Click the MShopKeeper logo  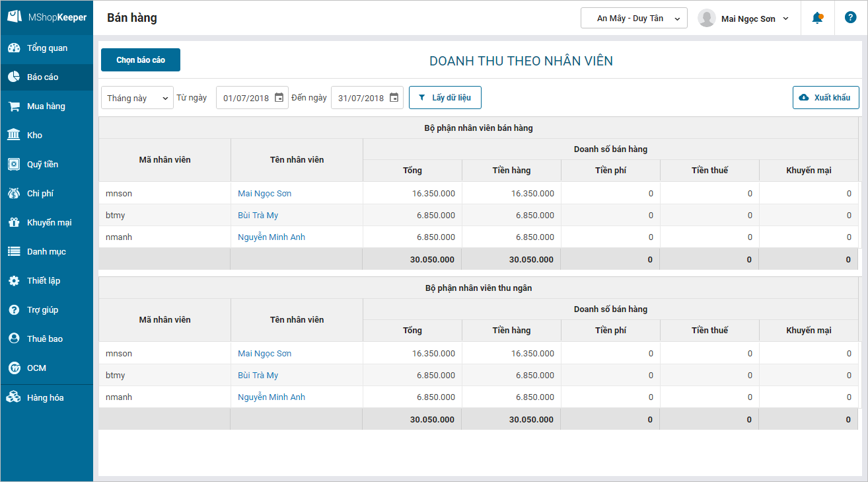click(46, 18)
